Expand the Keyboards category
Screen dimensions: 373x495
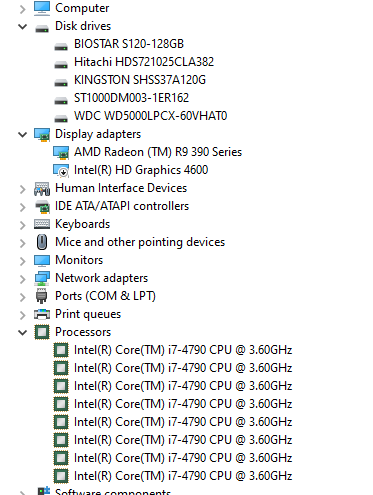coord(22,225)
